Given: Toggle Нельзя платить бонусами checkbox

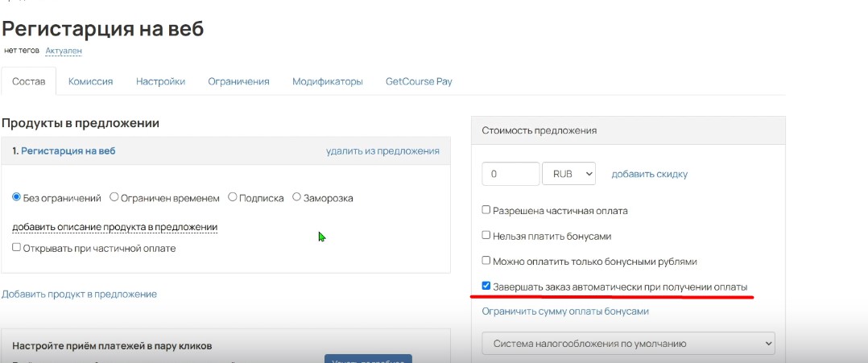Looking at the screenshot, I should [486, 236].
